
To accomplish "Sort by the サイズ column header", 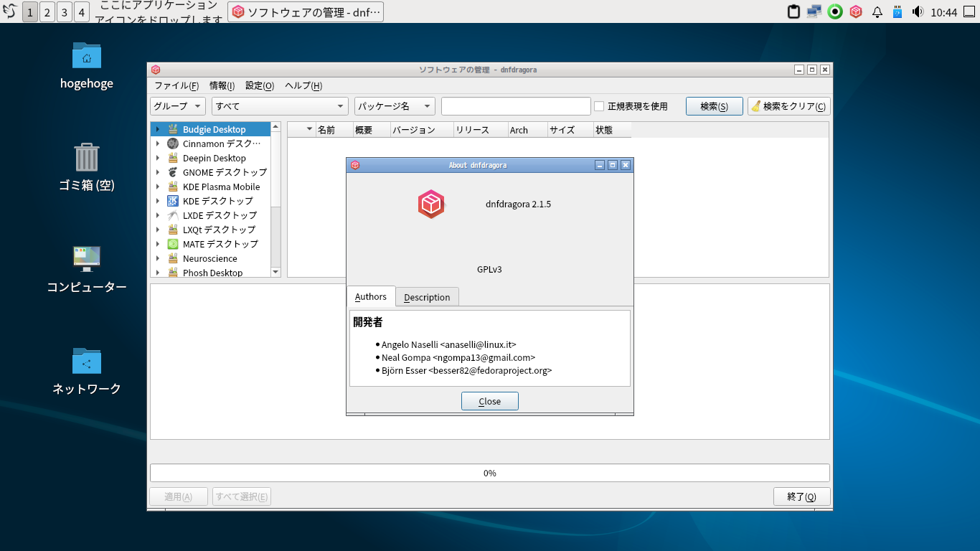I will pos(570,130).
